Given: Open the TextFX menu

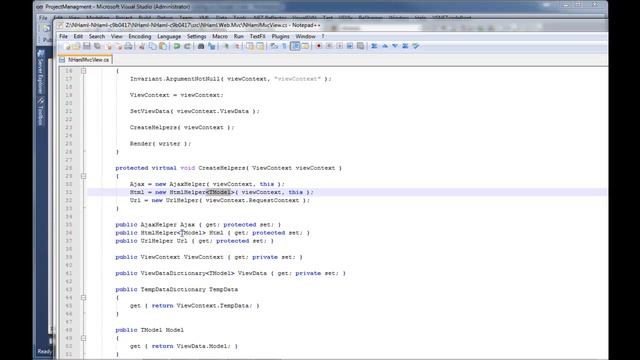Looking at the screenshot, I should [257, 36].
